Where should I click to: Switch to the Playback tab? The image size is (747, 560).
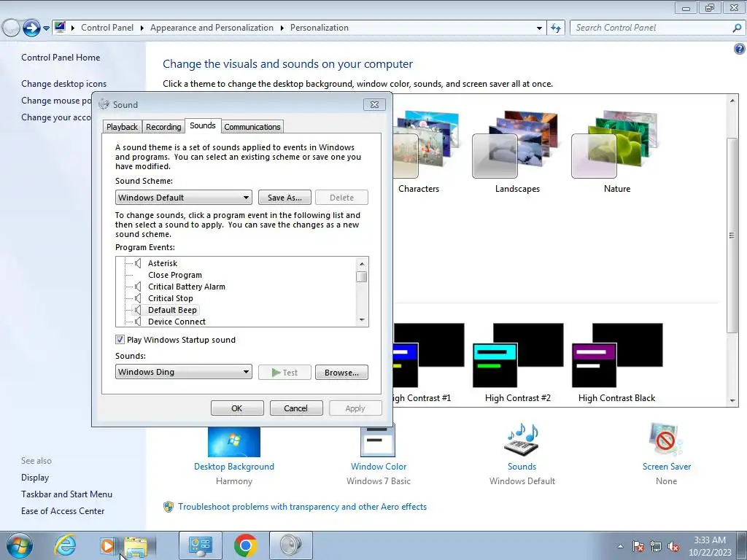click(122, 127)
